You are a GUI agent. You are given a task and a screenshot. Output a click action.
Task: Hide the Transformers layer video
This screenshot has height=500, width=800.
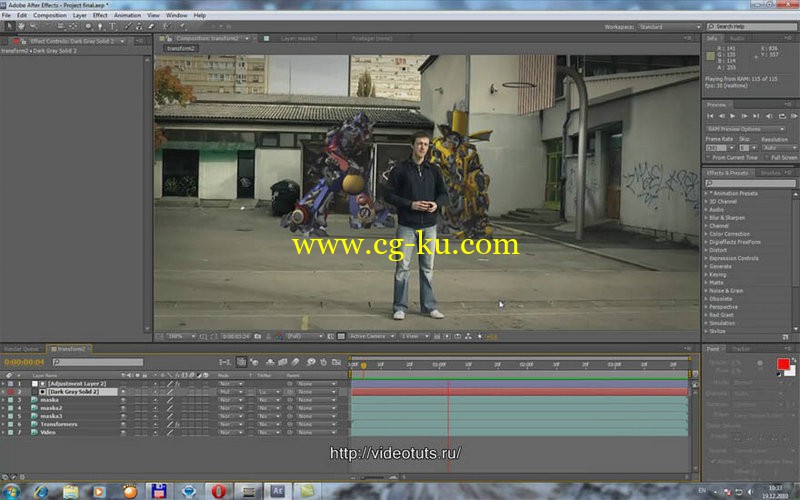pos(123,424)
